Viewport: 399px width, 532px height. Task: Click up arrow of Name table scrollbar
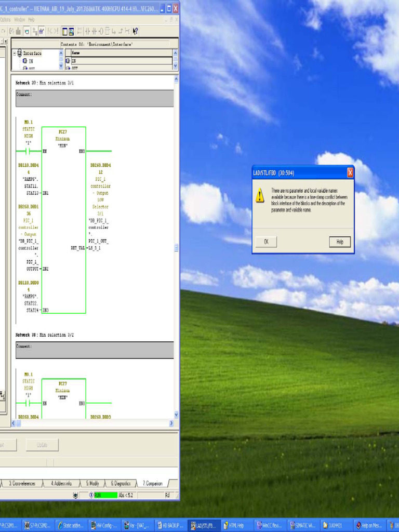pyautogui.click(x=176, y=54)
